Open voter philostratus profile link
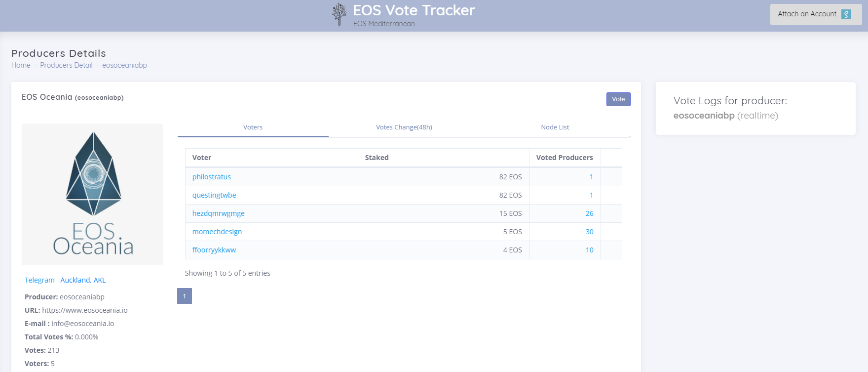The width and height of the screenshot is (868, 372). pyautogui.click(x=211, y=177)
